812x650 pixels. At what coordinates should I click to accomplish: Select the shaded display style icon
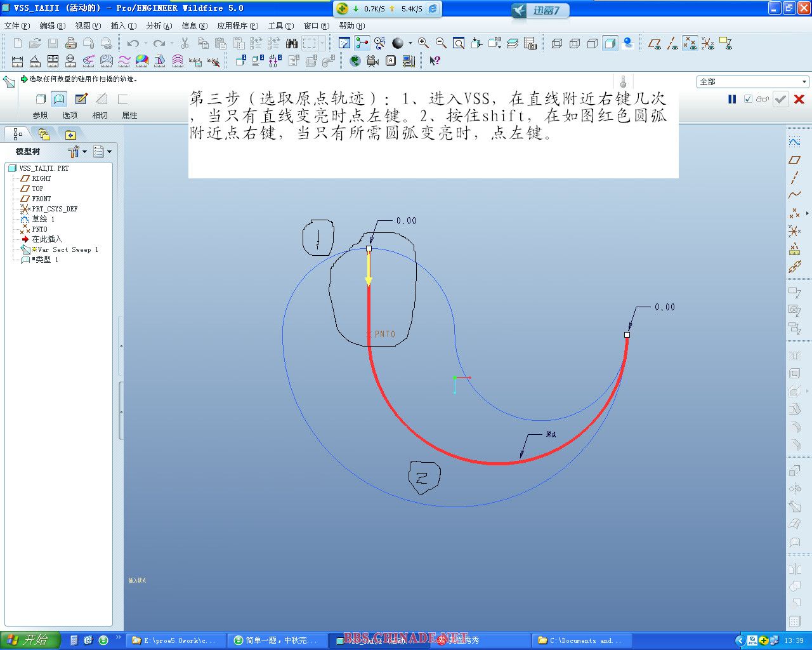pyautogui.click(x=610, y=43)
